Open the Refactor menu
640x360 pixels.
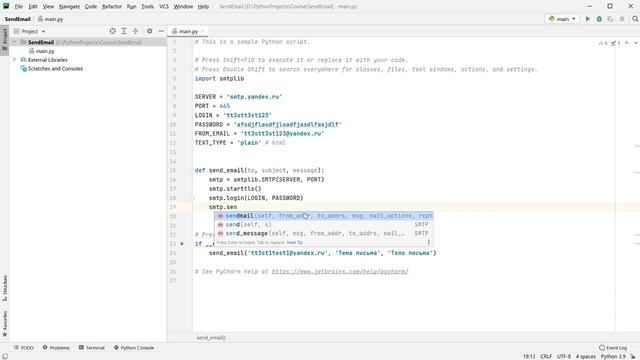[111, 7]
